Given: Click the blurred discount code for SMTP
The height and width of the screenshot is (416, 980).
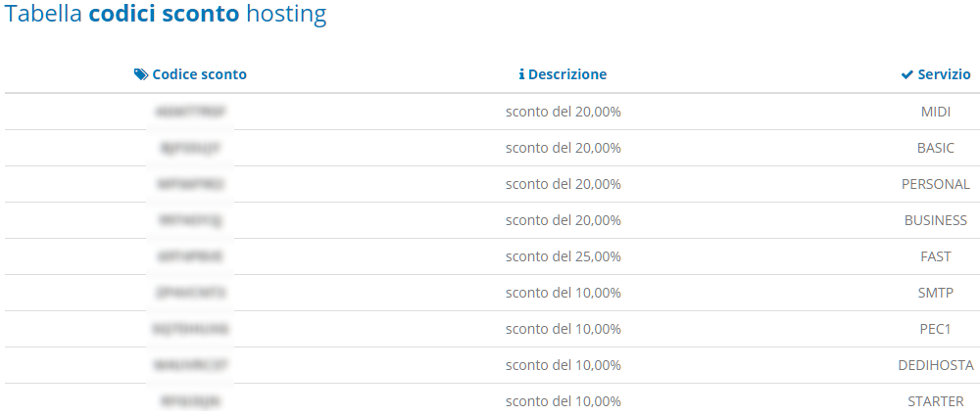Looking at the screenshot, I should [190, 293].
